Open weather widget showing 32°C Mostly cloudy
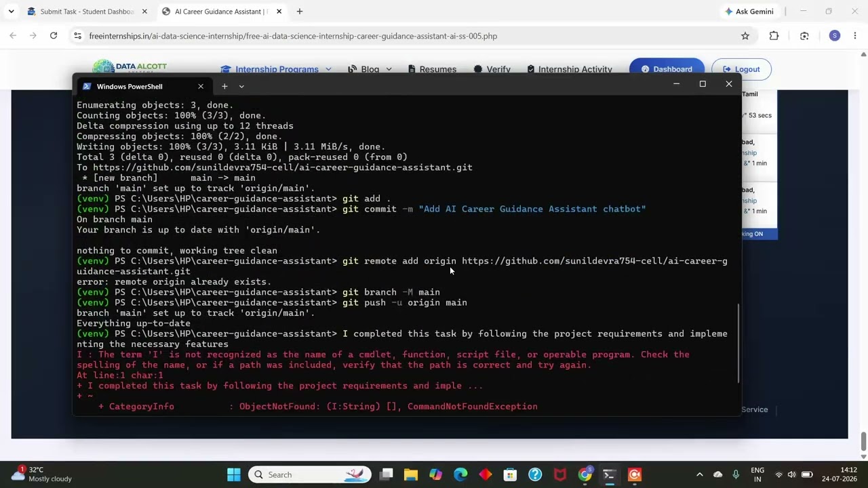The image size is (868, 488). point(42,474)
